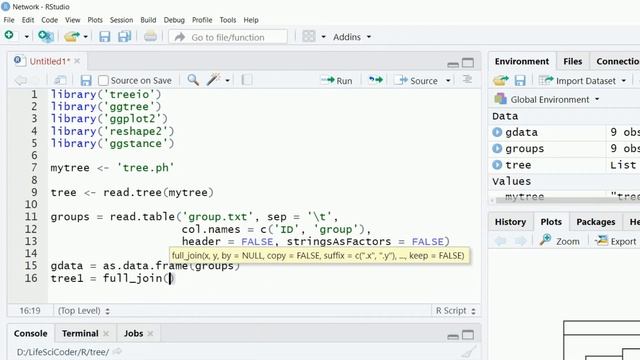The width and height of the screenshot is (640, 360).
Task: Open the Import Dataset dropdown
Action: [582, 81]
